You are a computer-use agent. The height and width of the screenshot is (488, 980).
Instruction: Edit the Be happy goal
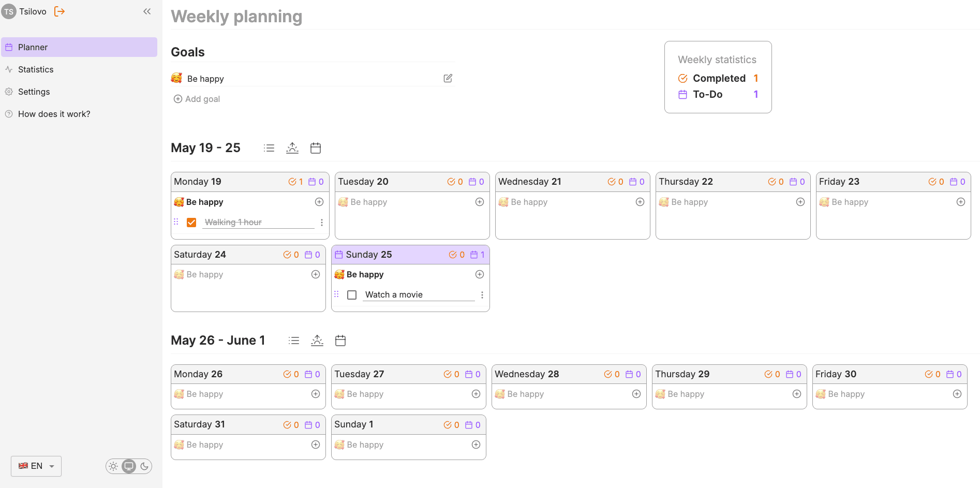click(x=448, y=78)
